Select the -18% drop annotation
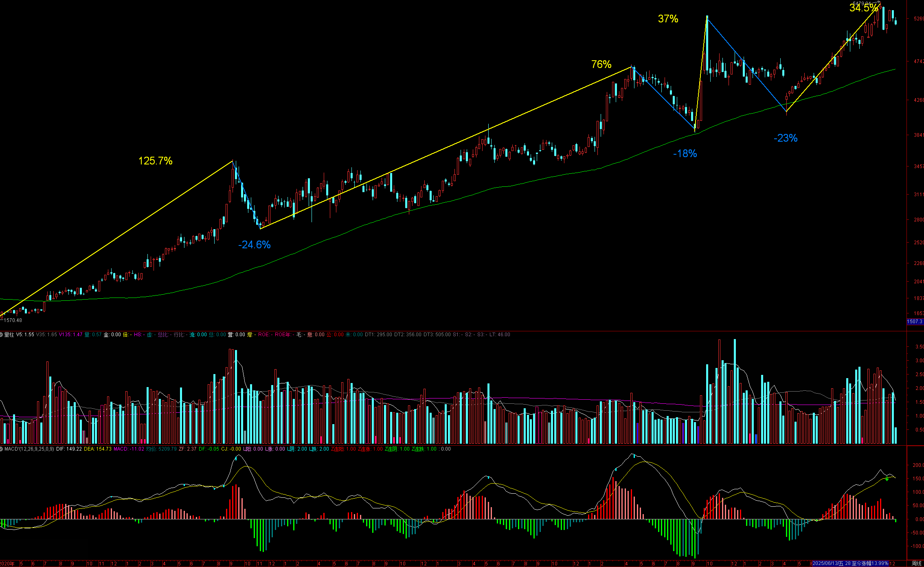 pyautogui.click(x=685, y=153)
